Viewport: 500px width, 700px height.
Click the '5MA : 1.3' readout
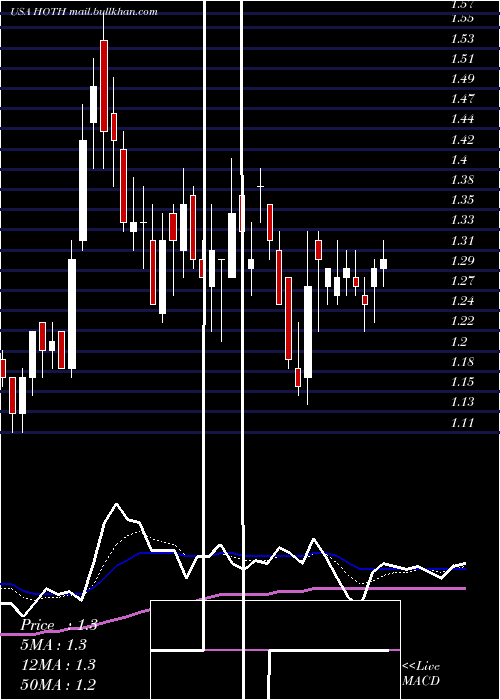click(x=54, y=645)
